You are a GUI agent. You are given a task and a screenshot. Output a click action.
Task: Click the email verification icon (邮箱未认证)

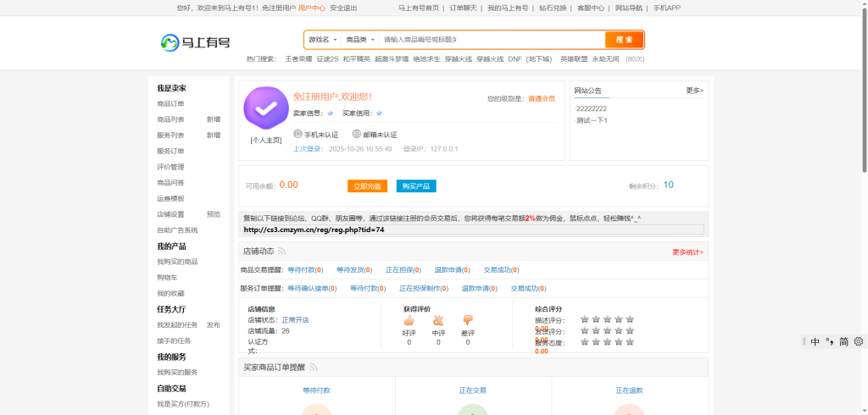357,134
